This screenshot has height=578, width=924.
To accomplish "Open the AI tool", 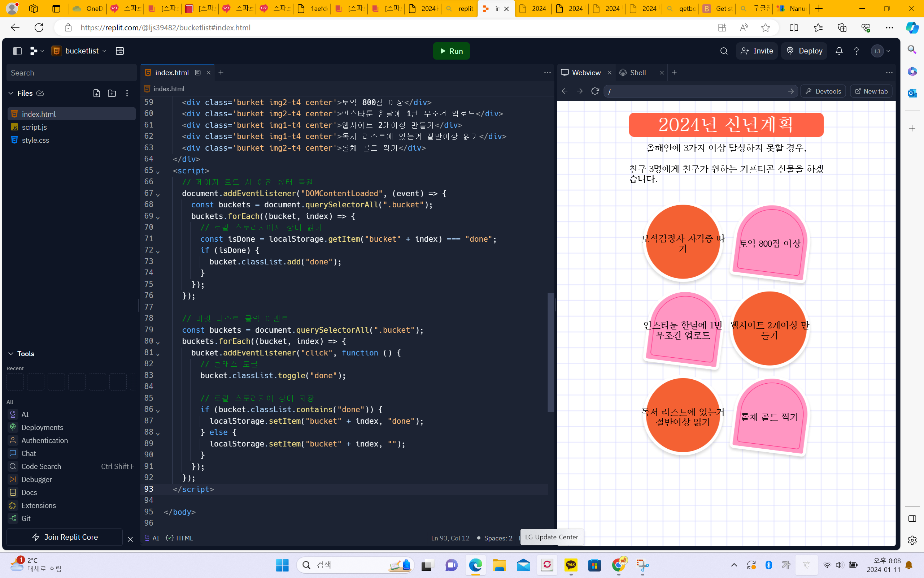I will tap(71, 414).
